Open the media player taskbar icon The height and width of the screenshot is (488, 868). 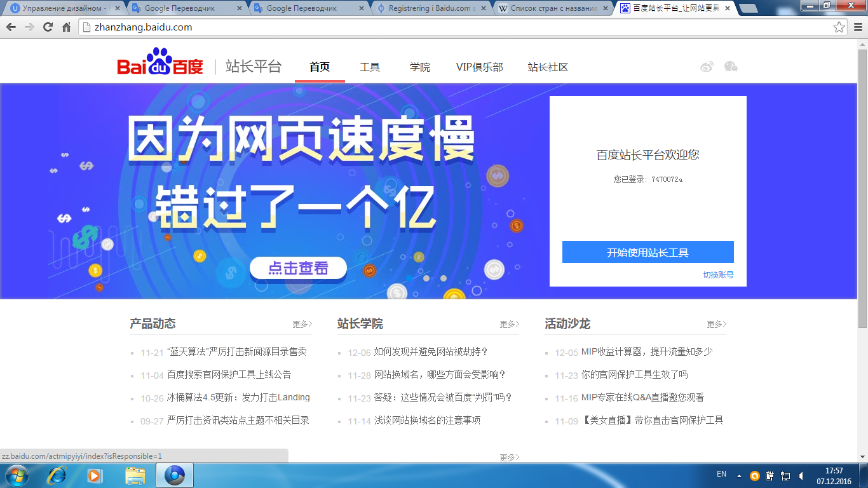pos(95,475)
